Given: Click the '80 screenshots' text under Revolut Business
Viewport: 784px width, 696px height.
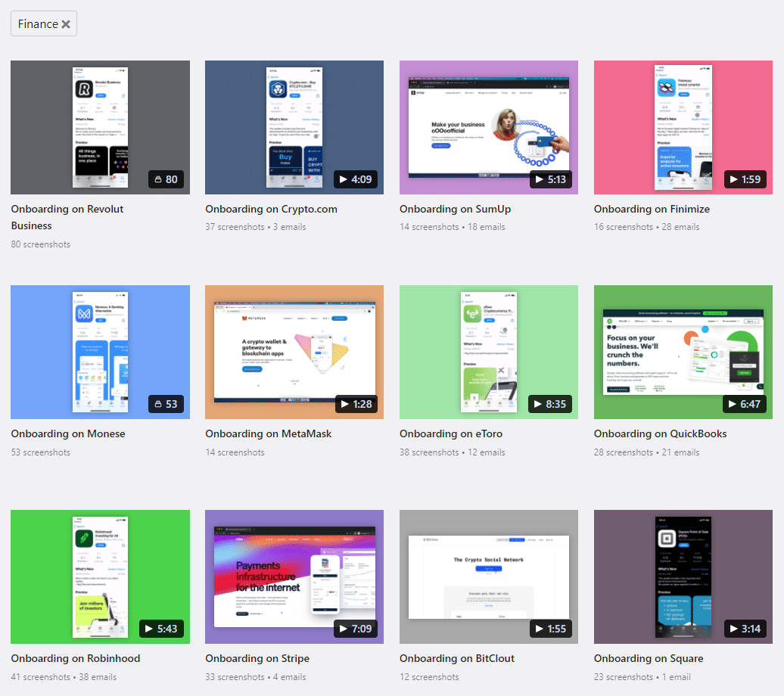Looking at the screenshot, I should [x=41, y=244].
